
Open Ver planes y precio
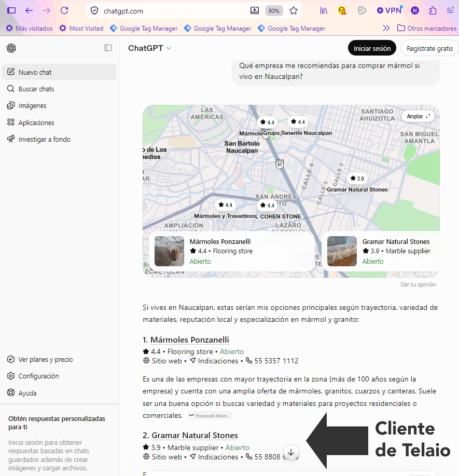59,359
